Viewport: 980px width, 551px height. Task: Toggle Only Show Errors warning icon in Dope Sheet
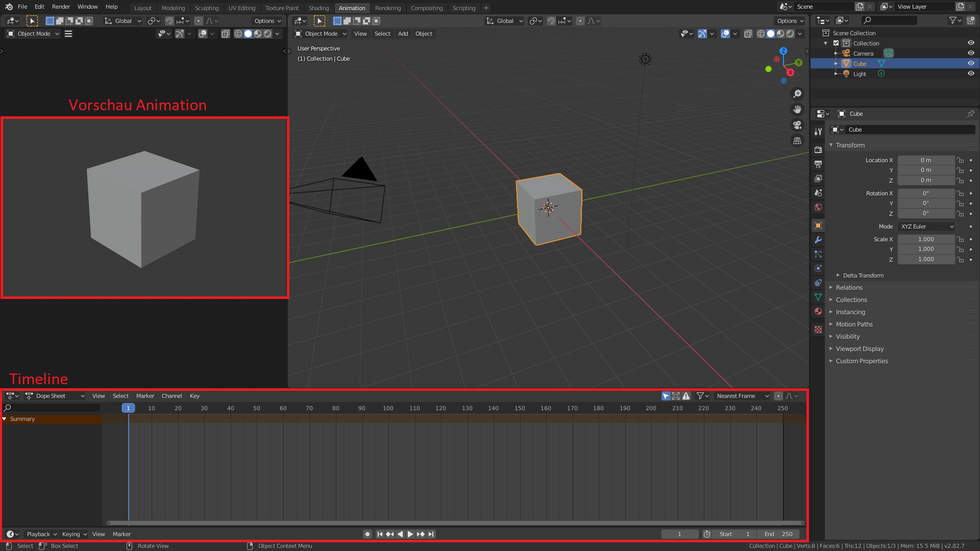[687, 396]
